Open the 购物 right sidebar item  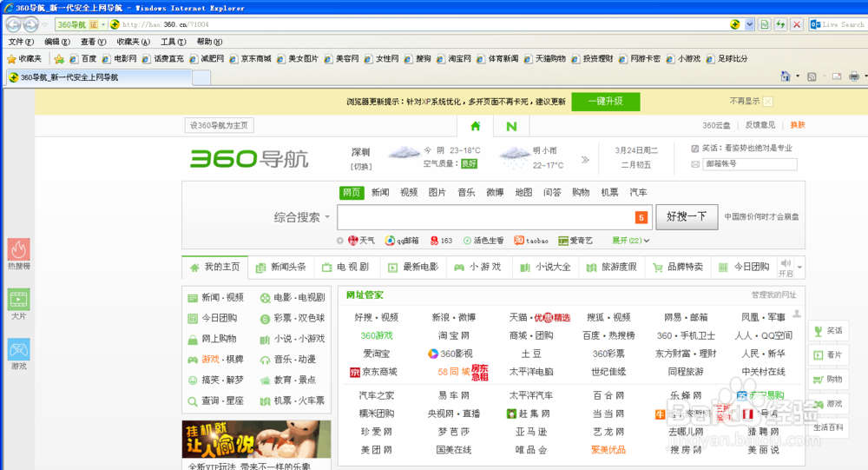click(x=828, y=380)
